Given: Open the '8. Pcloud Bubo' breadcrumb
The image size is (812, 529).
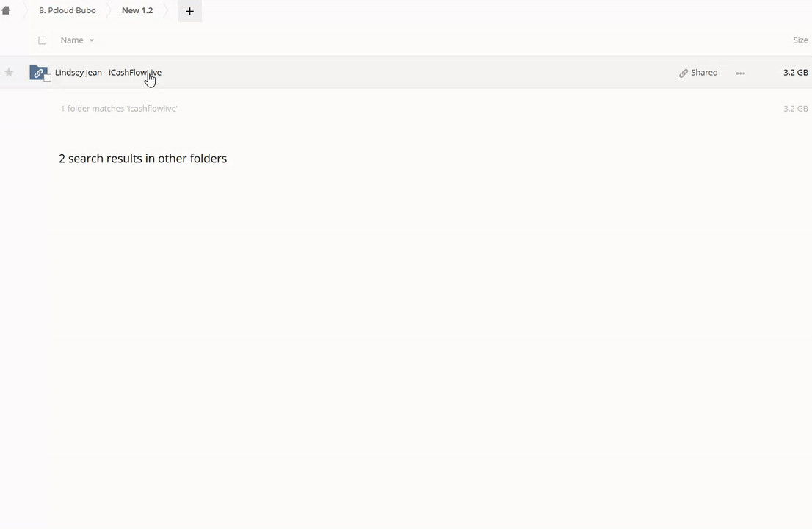Looking at the screenshot, I should [67, 11].
